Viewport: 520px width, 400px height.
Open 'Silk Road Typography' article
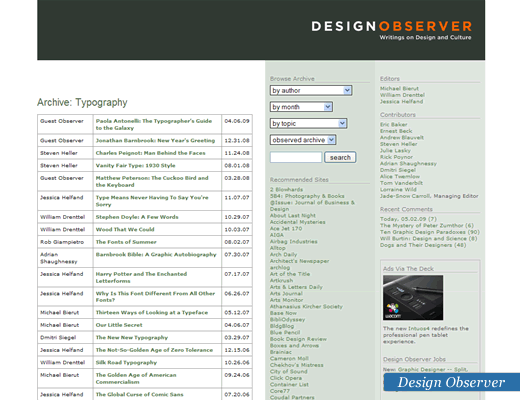[x=126, y=363]
